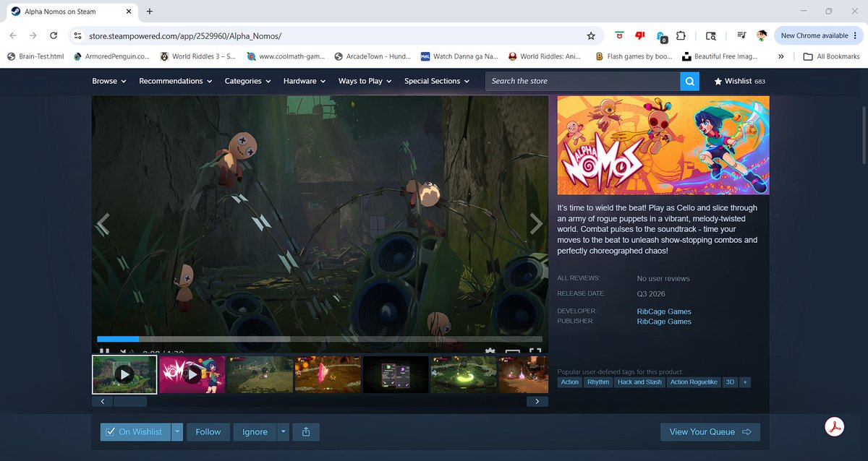Select the Hack and Slash tag
Screen dimensions: 868x461
pyautogui.click(x=639, y=382)
